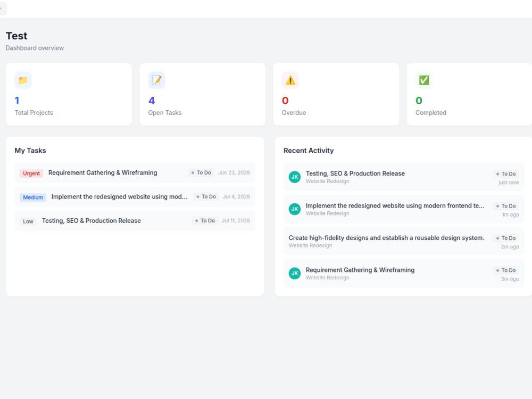Screen dimensions: 532x399
Task: Open the collapsed chevron at top-left corner
Action: point(2,8)
